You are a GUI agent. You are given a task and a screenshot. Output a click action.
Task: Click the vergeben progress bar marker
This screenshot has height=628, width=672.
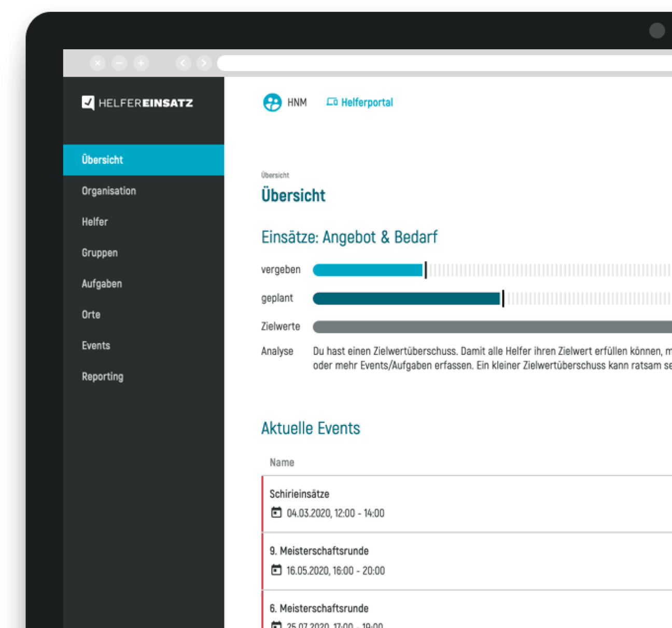point(426,270)
